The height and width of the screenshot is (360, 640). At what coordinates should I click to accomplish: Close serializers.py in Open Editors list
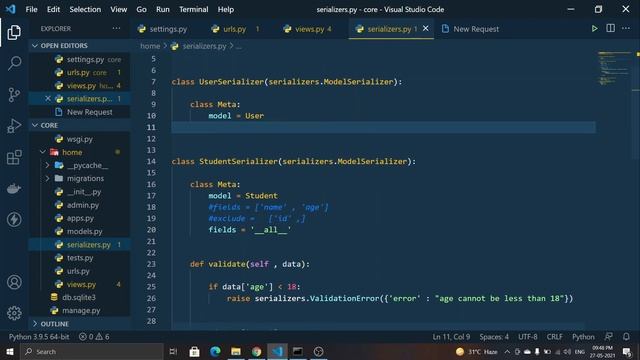coord(48,98)
